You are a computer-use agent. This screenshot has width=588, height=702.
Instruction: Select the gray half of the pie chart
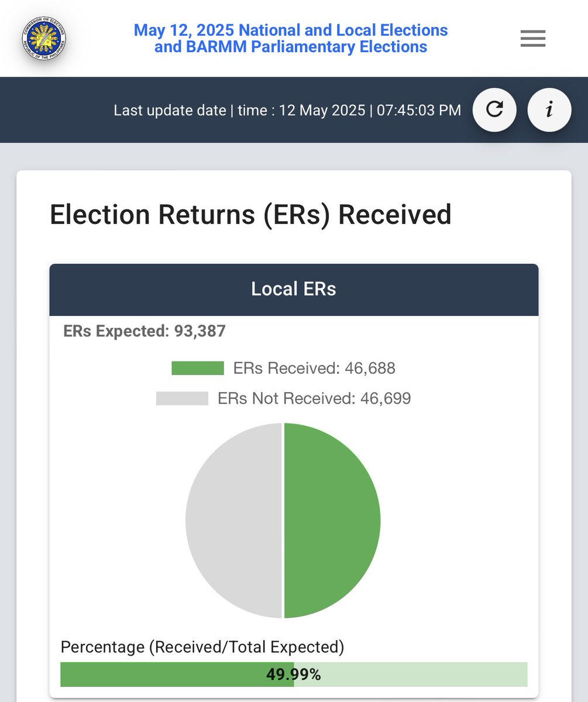click(x=234, y=521)
